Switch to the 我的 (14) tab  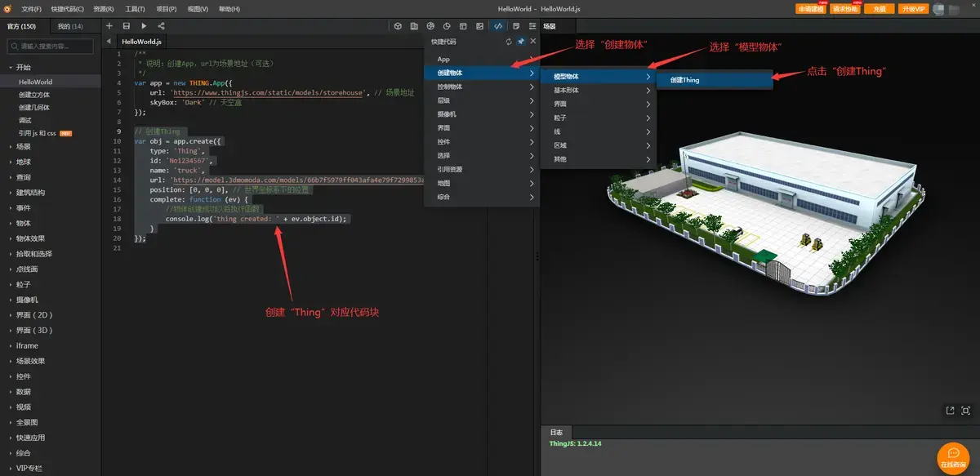[x=70, y=26]
